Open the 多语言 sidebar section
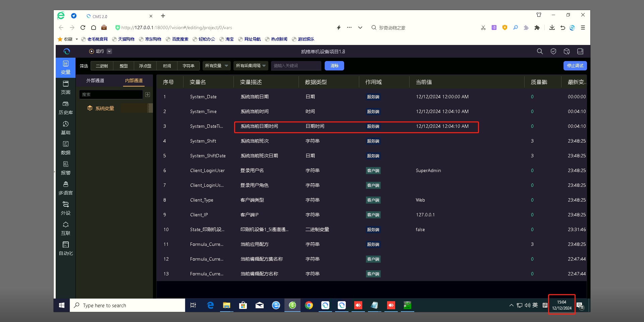Screen dimensions: 644x322 (x=66, y=188)
